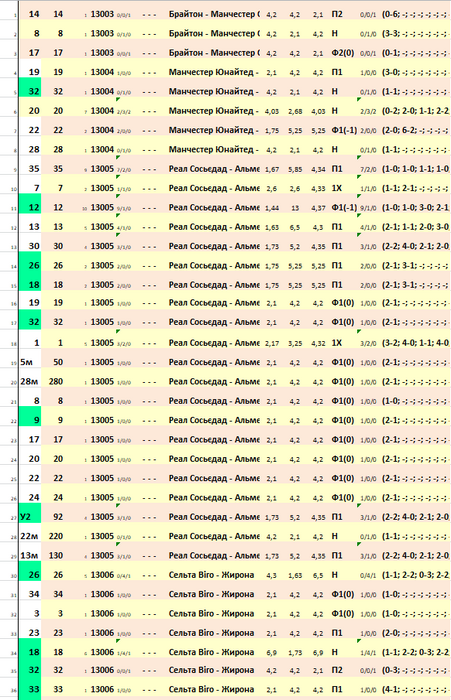Click "Сельта Віго - Жирона" cell in row 34
The height and width of the screenshot is (700, 451).
tap(212, 652)
